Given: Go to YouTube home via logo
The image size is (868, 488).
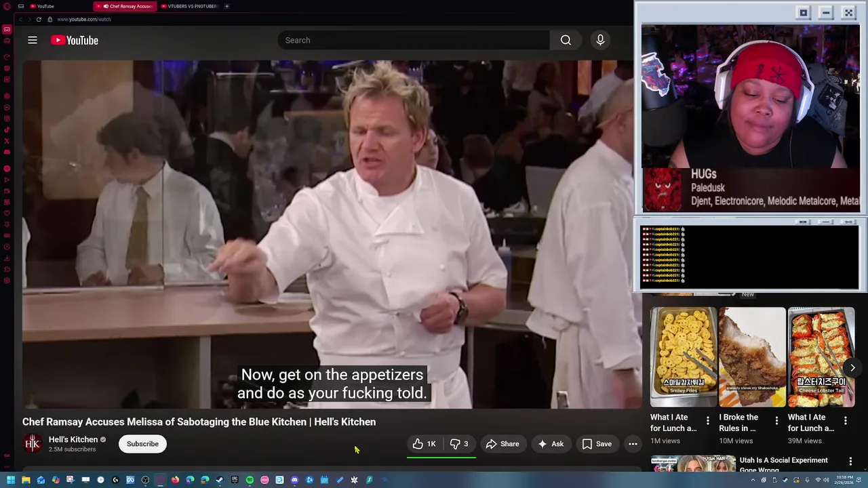Looking at the screenshot, I should (x=75, y=40).
